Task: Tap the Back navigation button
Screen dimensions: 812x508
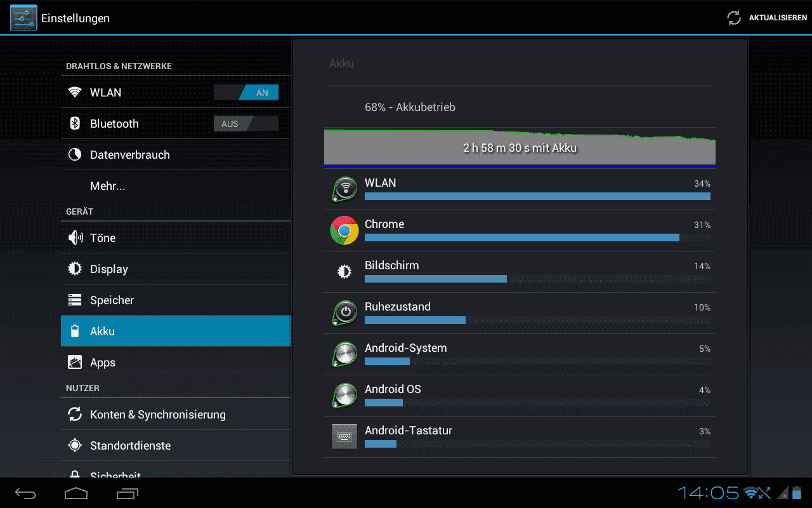Action: coord(26,493)
